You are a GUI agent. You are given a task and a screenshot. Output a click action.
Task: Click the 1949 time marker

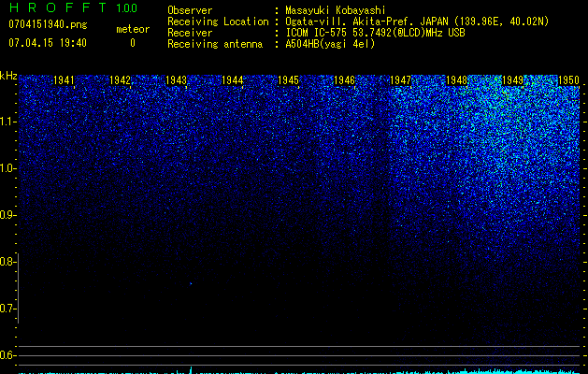coord(512,80)
